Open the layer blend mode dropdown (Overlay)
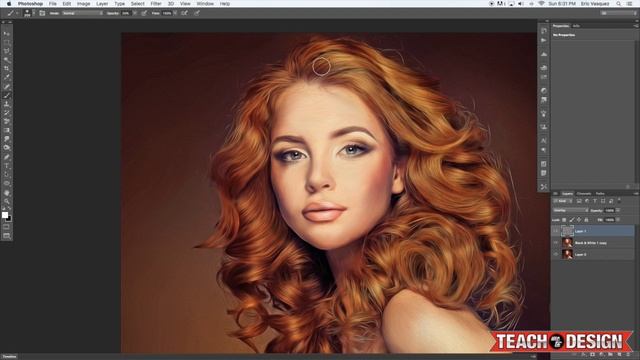The width and height of the screenshot is (640, 360). pos(571,211)
